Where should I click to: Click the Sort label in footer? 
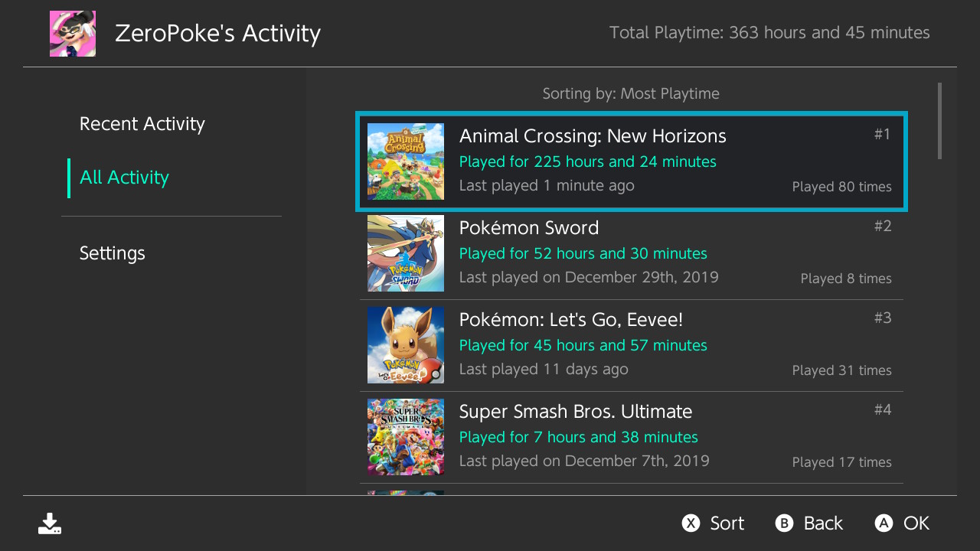tap(726, 523)
